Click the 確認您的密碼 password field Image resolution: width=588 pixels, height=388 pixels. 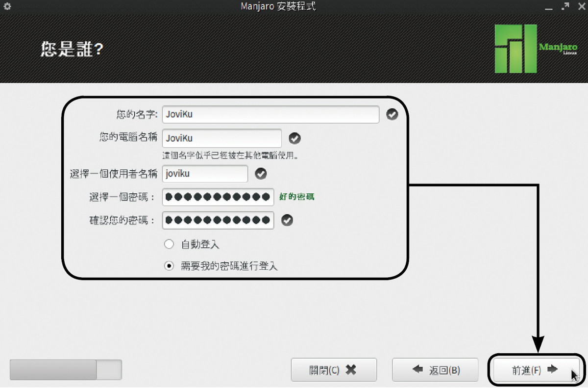click(218, 220)
